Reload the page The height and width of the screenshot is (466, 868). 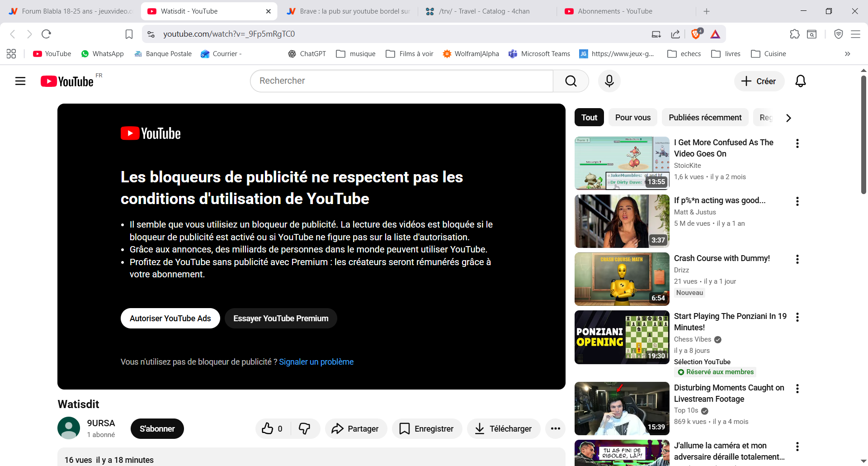46,34
